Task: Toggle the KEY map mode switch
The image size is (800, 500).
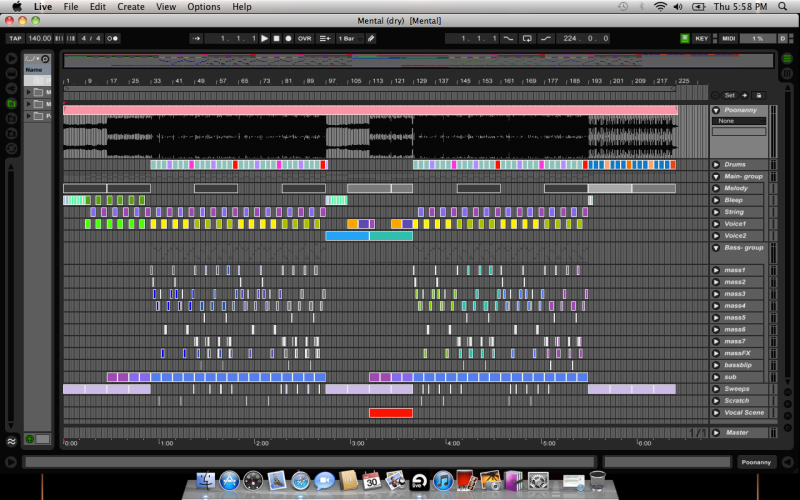Action: [x=702, y=38]
